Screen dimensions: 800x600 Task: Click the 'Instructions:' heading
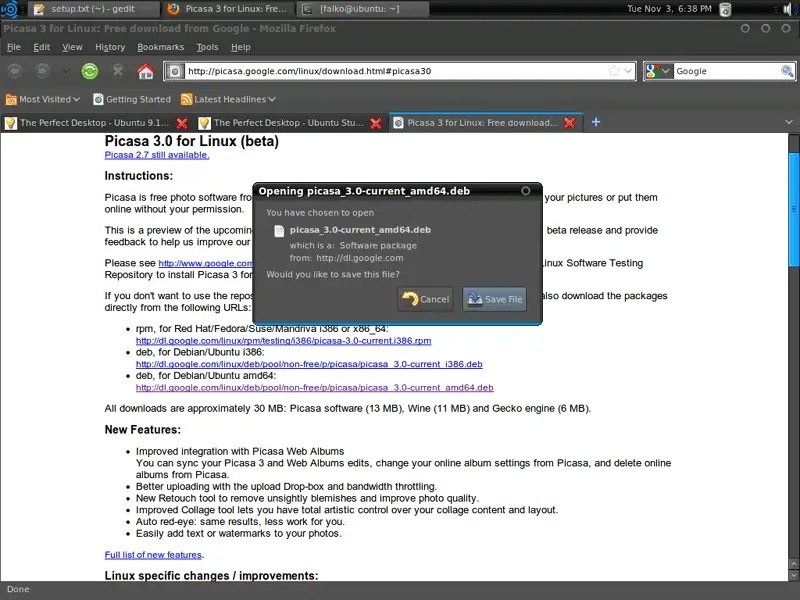pyautogui.click(x=139, y=176)
